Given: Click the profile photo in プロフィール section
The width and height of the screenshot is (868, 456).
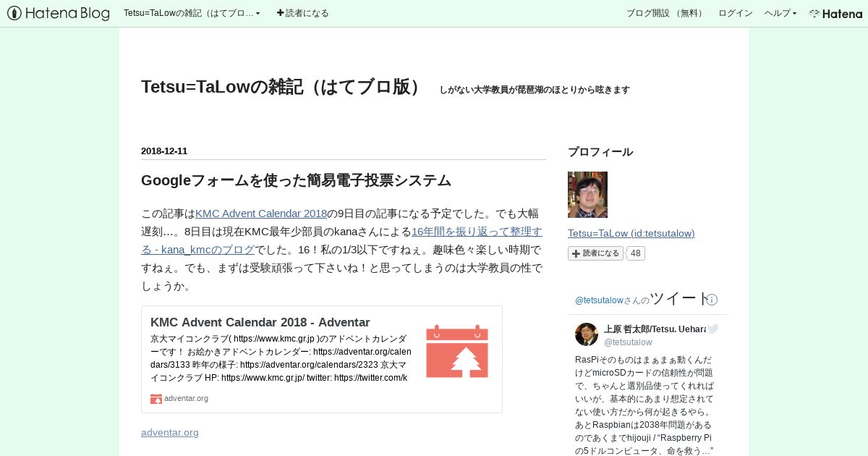Looking at the screenshot, I should [587, 195].
